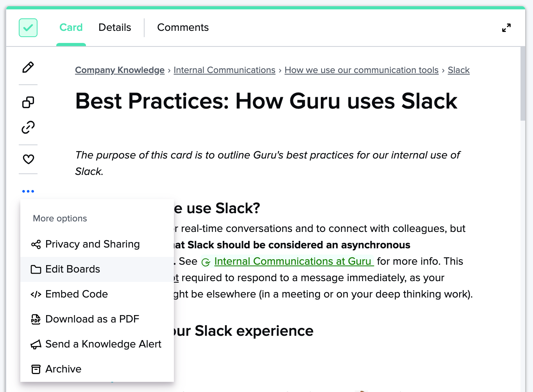Open How we use our communication tools link
The image size is (533, 392).
(x=361, y=70)
